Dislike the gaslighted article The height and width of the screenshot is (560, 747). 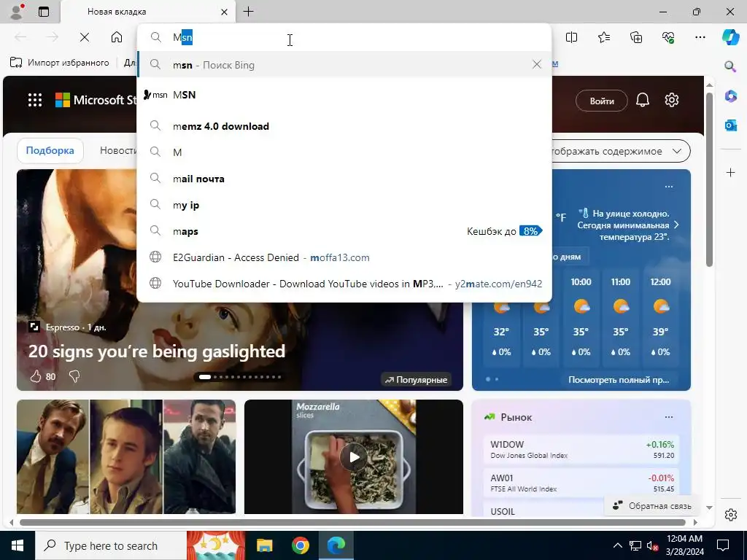point(74,377)
